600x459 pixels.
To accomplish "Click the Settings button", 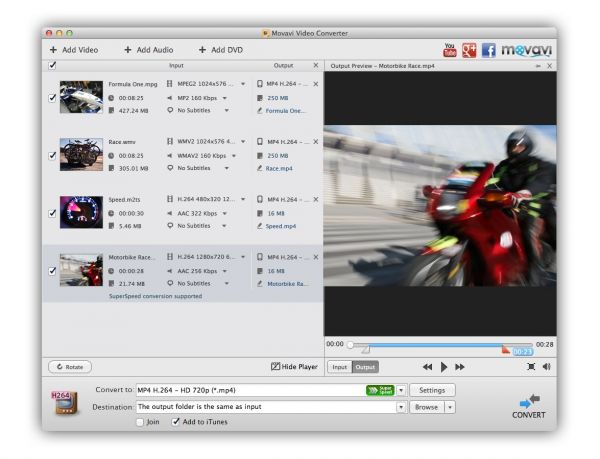I will (431, 390).
